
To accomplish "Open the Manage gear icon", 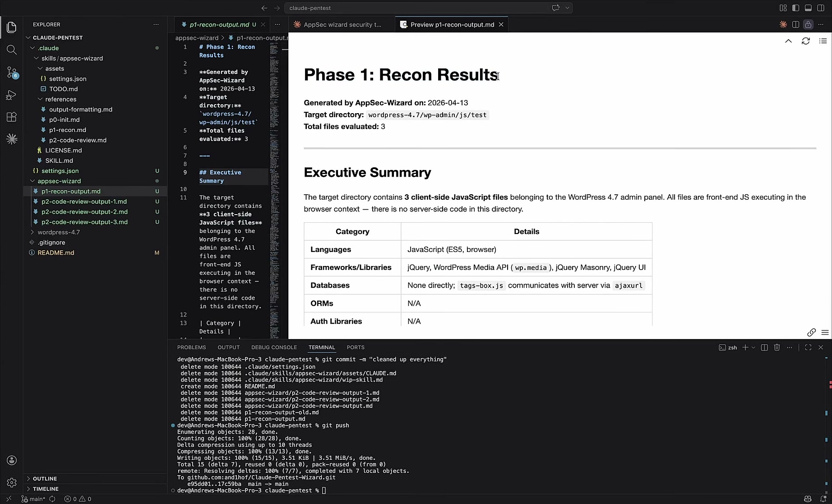I will click(12, 482).
